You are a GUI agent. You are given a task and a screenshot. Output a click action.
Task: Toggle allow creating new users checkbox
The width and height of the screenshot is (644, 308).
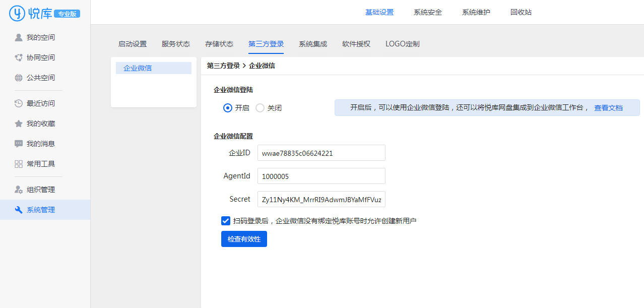226,220
